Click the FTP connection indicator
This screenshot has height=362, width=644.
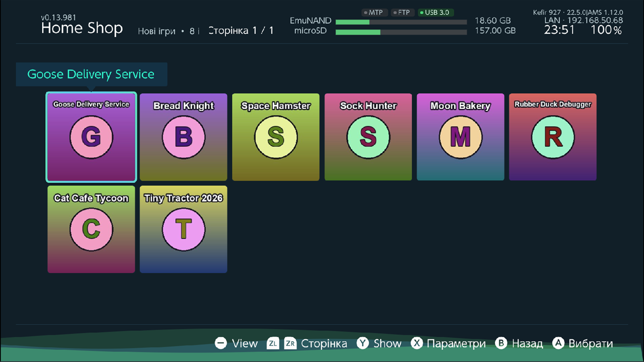[402, 13]
